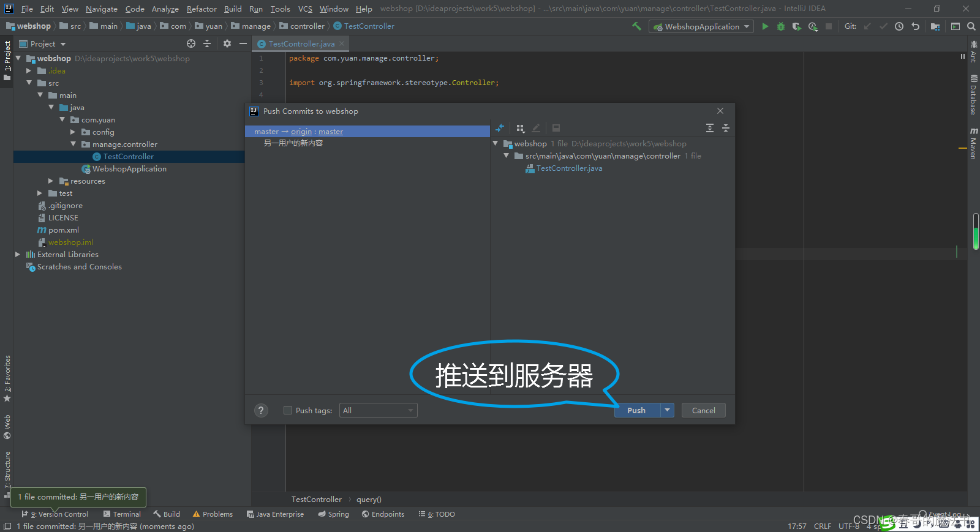This screenshot has height=532, width=980.
Task: Click the Git rollback arrow icon
Action: (915, 26)
